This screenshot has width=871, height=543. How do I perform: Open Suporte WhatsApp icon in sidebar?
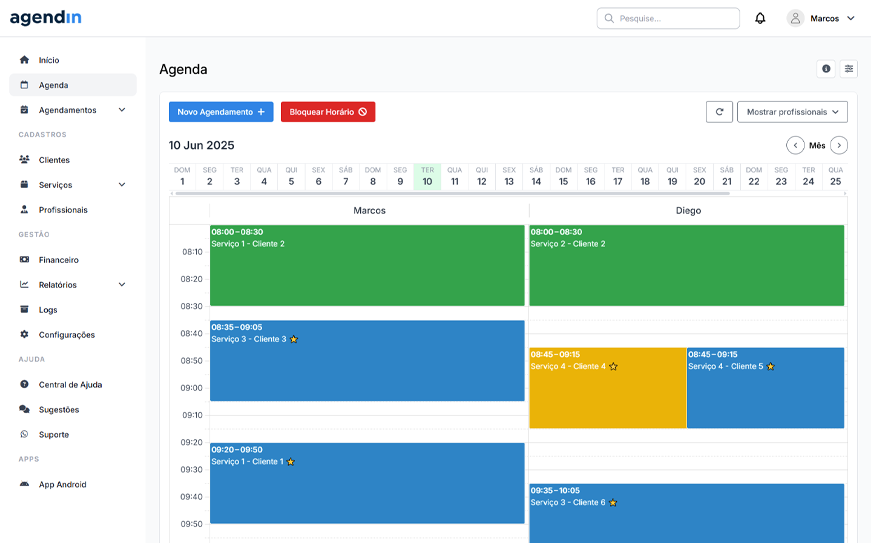point(25,435)
